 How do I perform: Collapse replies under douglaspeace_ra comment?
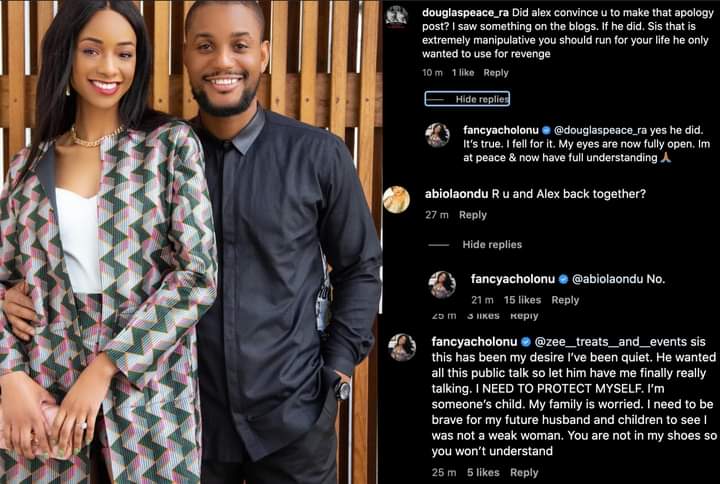pyautogui.click(x=467, y=99)
